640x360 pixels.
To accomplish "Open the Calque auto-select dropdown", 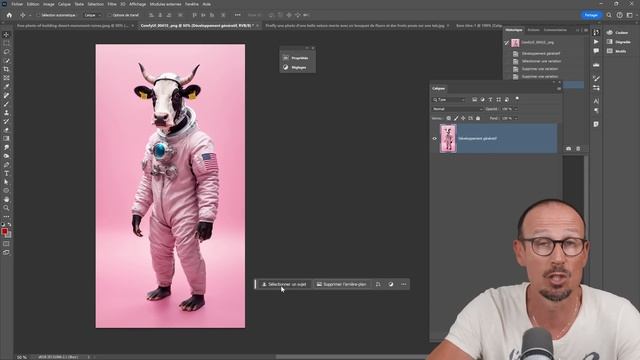I will tap(92, 15).
